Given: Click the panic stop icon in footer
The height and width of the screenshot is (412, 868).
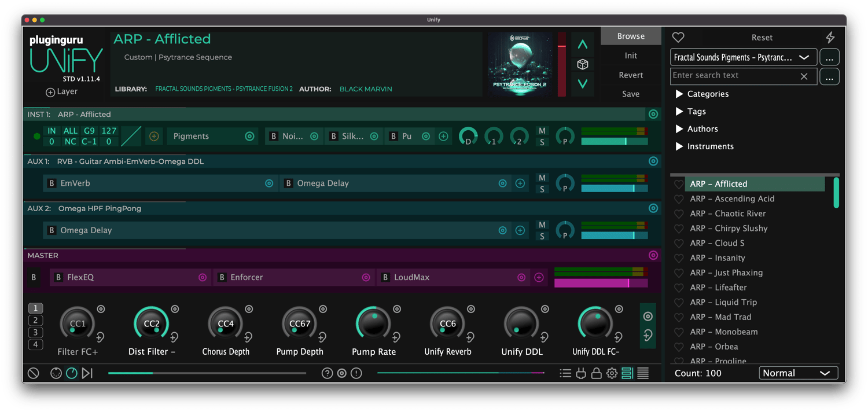Looking at the screenshot, I should [34, 373].
